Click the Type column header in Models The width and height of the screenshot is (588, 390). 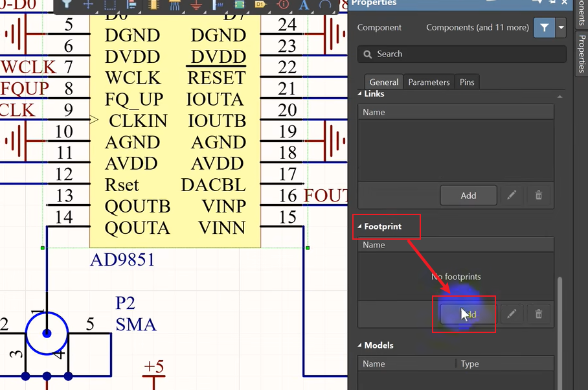point(504,363)
